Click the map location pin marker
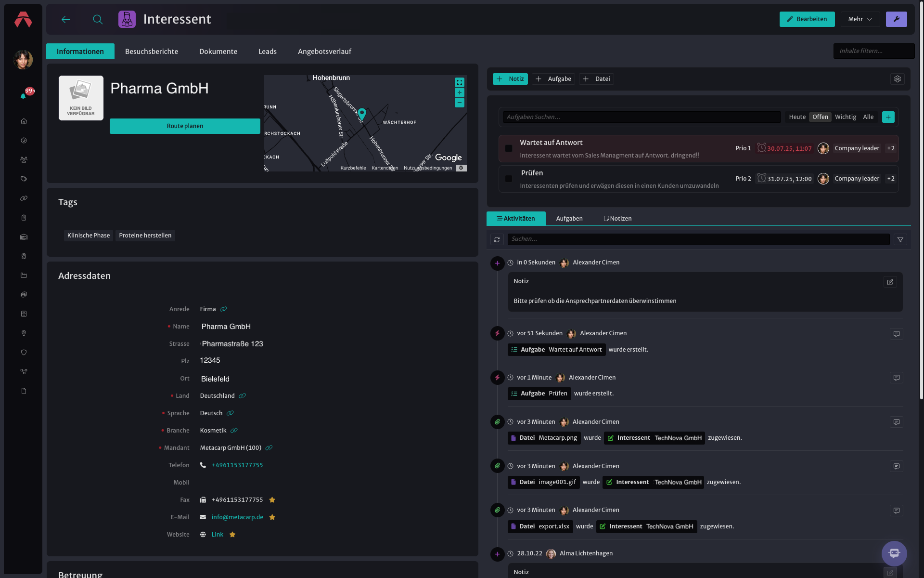Image resolution: width=924 pixels, height=578 pixels. click(x=362, y=114)
